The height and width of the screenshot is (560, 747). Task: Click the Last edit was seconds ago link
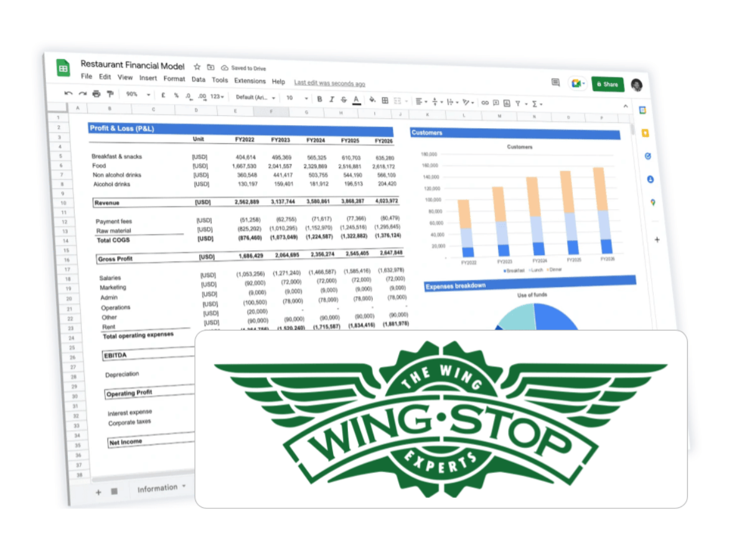[x=330, y=83]
